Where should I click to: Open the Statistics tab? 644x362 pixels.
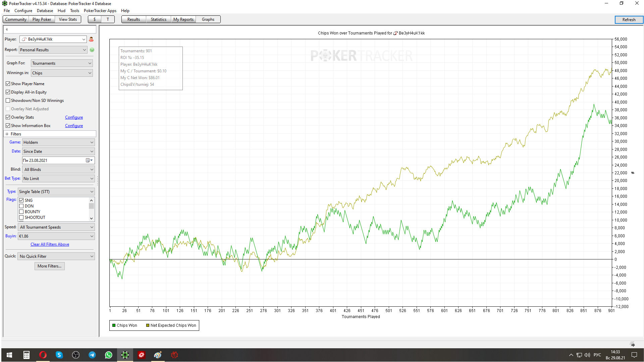pyautogui.click(x=158, y=19)
